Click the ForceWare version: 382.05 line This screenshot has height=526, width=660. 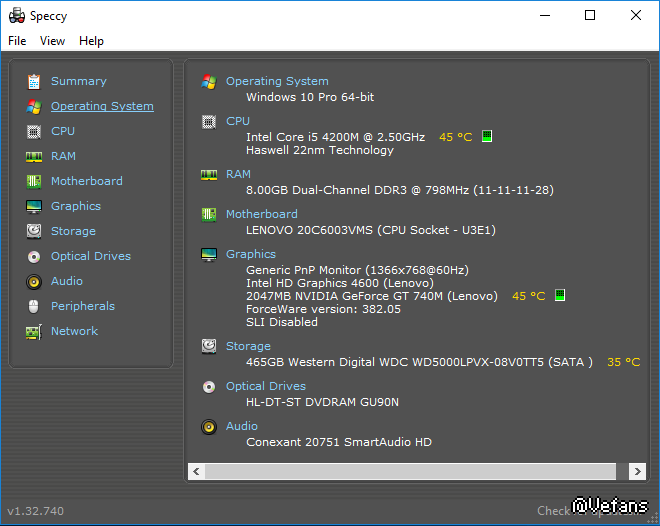tap(323, 309)
